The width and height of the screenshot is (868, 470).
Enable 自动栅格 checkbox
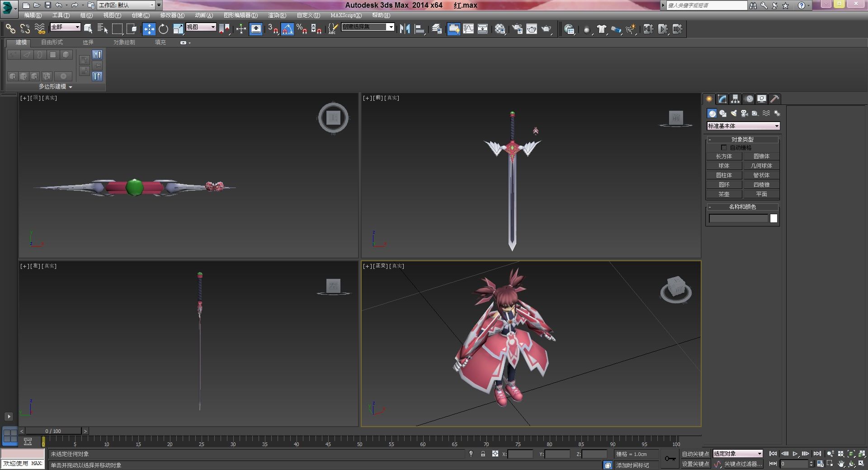(x=724, y=147)
